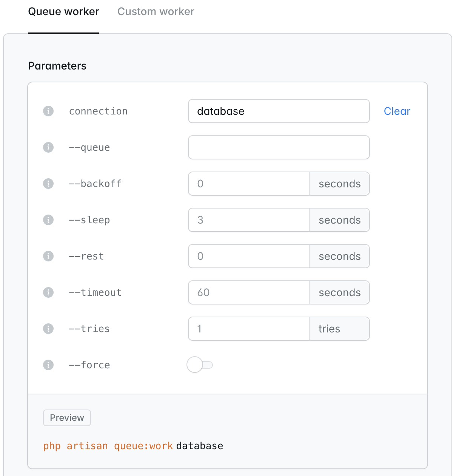Switch to Custom worker tab
The width and height of the screenshot is (456, 476).
(x=156, y=12)
